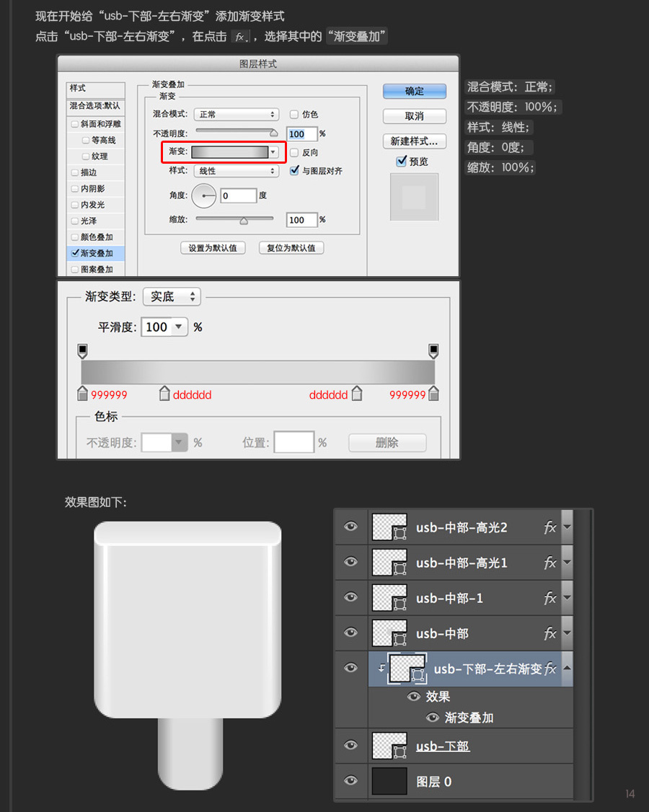Hide 图层 0 layer
The image size is (649, 812).
tap(350, 780)
